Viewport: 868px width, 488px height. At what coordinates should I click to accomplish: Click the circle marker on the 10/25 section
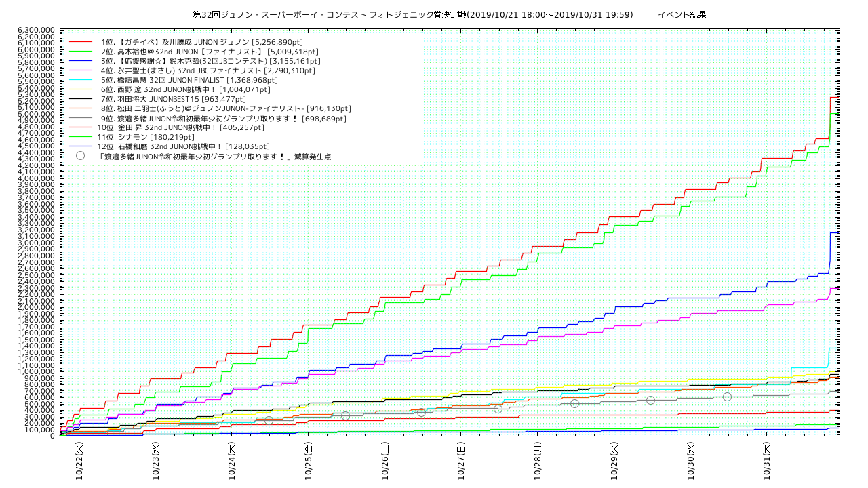[x=345, y=415]
